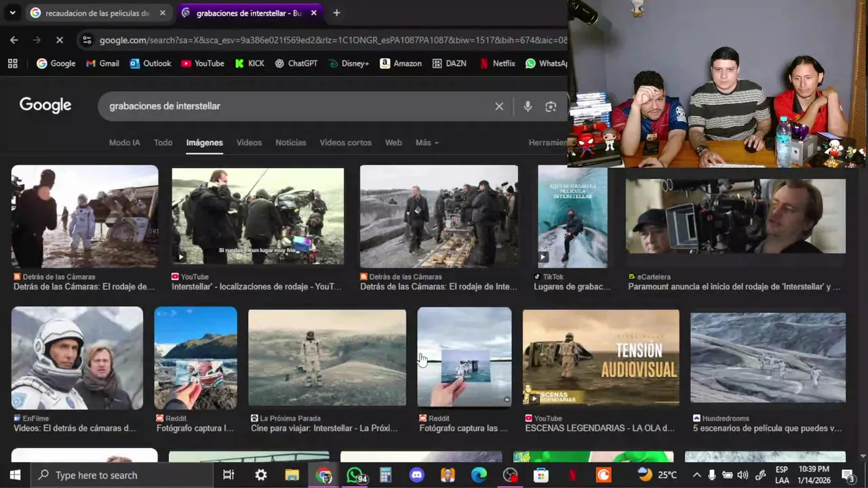This screenshot has height=488, width=868.
Task: Show hidden system tray icons chevron
Action: click(x=696, y=475)
